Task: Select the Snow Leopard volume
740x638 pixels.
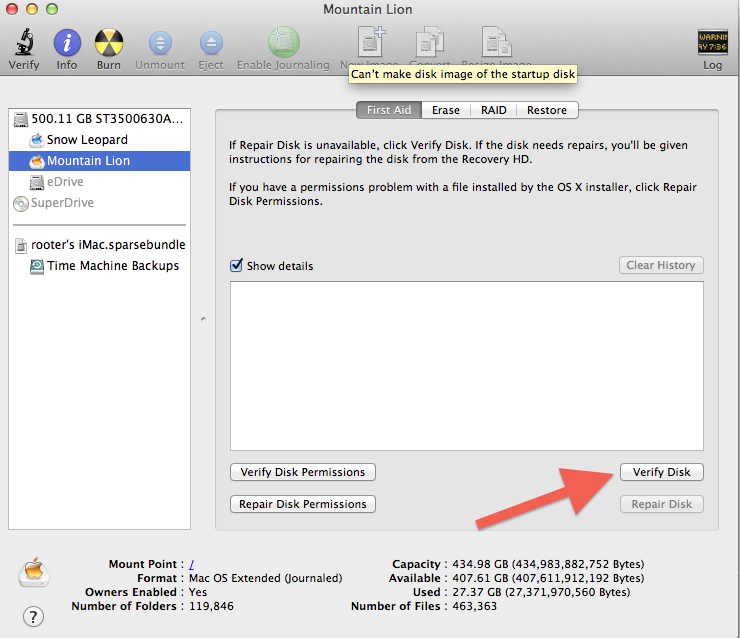Action: click(99, 140)
